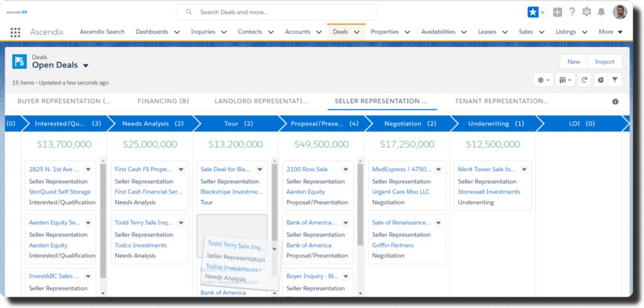Select the Needs Analysis stage header
The width and height of the screenshot is (644, 308).
click(x=153, y=124)
